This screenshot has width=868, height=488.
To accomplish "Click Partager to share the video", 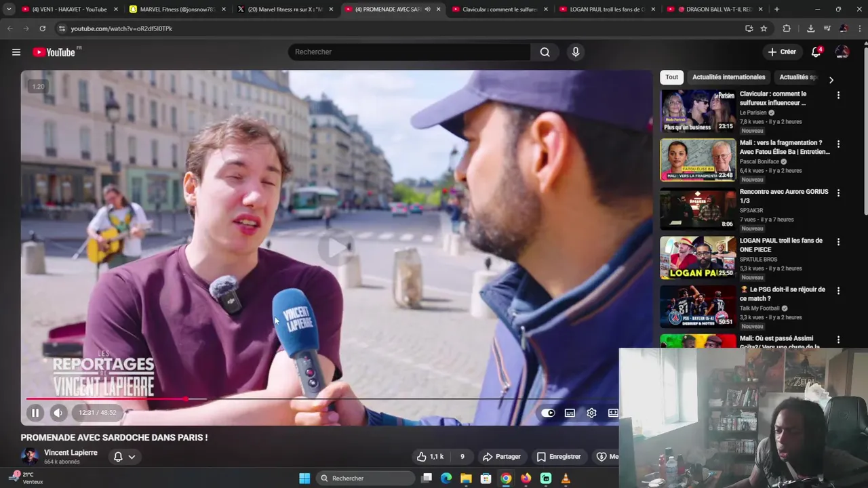I will (x=501, y=457).
